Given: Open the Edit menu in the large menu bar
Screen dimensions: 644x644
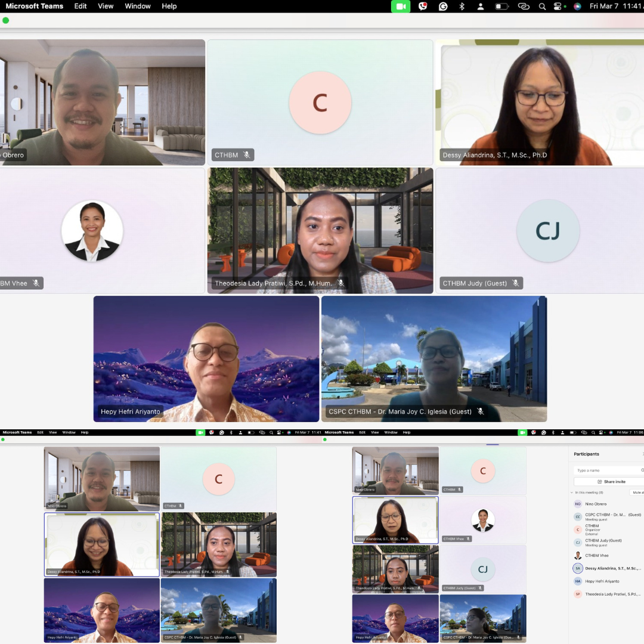Looking at the screenshot, I should [x=80, y=6].
